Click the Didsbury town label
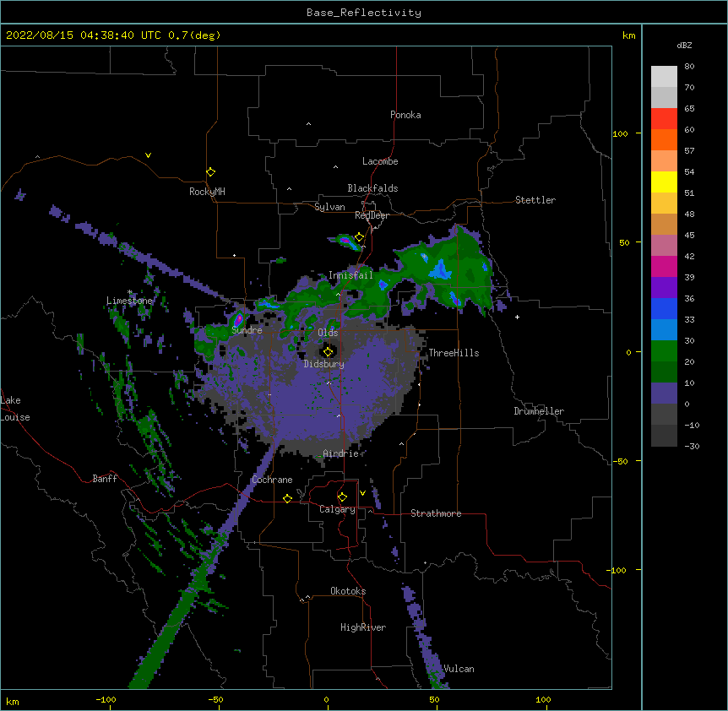The width and height of the screenshot is (728, 711). (324, 364)
